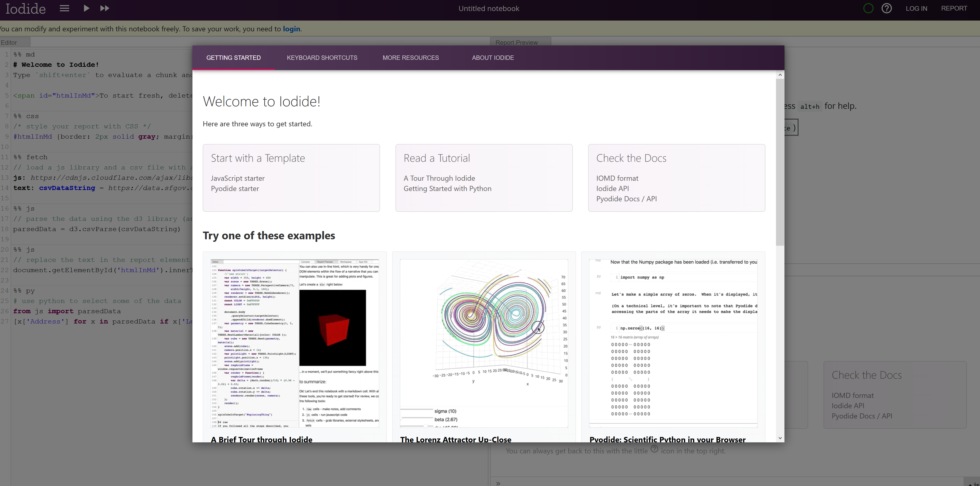Click the LOG IN button
Screen dimensions: 980x486
916,8
